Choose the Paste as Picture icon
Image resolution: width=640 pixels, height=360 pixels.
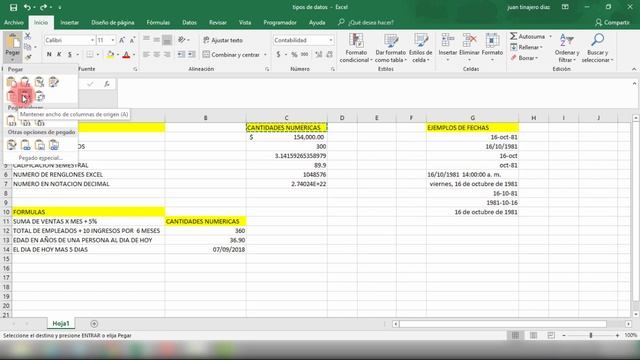40,144
